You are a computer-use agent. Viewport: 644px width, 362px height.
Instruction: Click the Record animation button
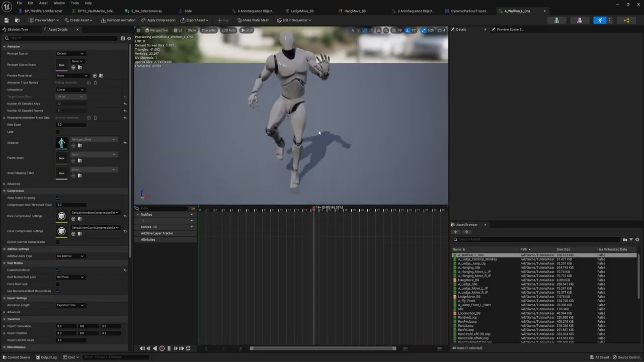point(162,348)
